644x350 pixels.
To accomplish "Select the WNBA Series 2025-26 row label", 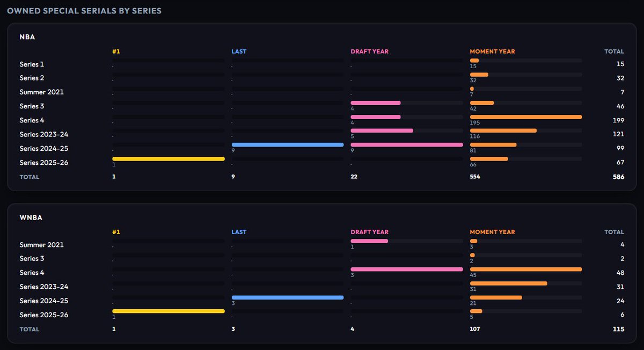I will point(44,315).
